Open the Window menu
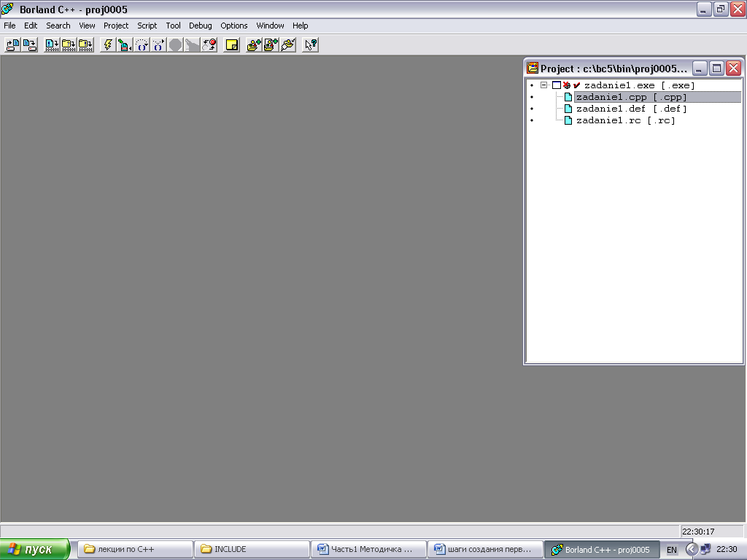The width and height of the screenshot is (747, 560). [270, 26]
